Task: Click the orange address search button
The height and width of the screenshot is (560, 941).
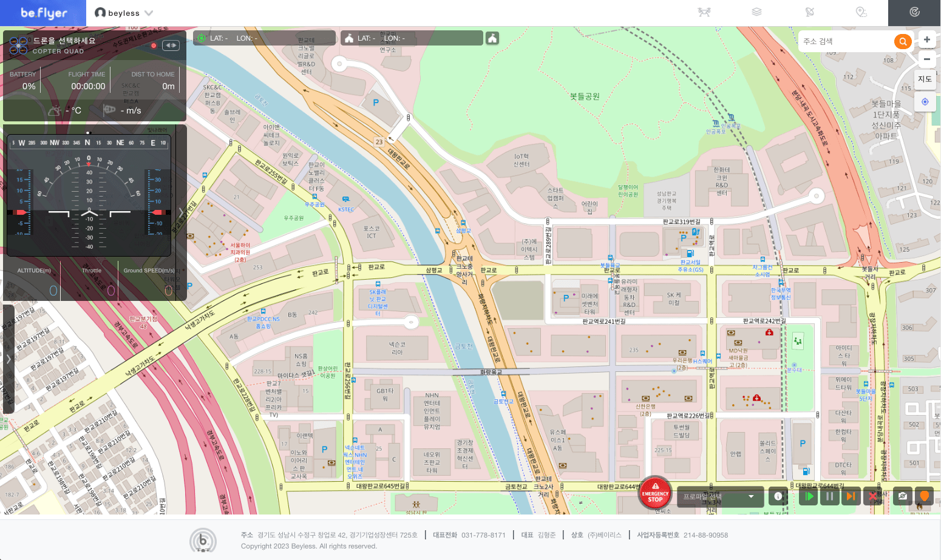Action: pos(903,41)
